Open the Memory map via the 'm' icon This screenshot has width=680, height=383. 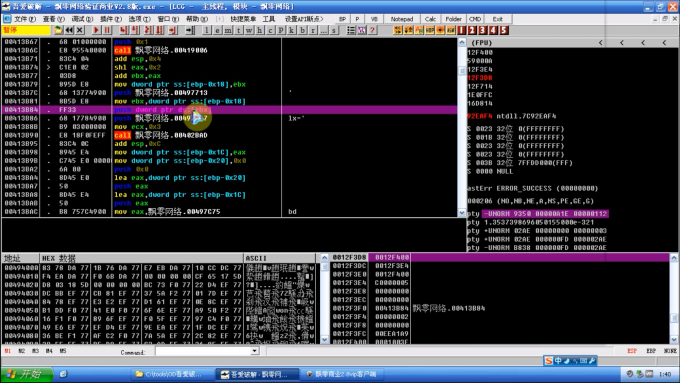tap(228, 30)
